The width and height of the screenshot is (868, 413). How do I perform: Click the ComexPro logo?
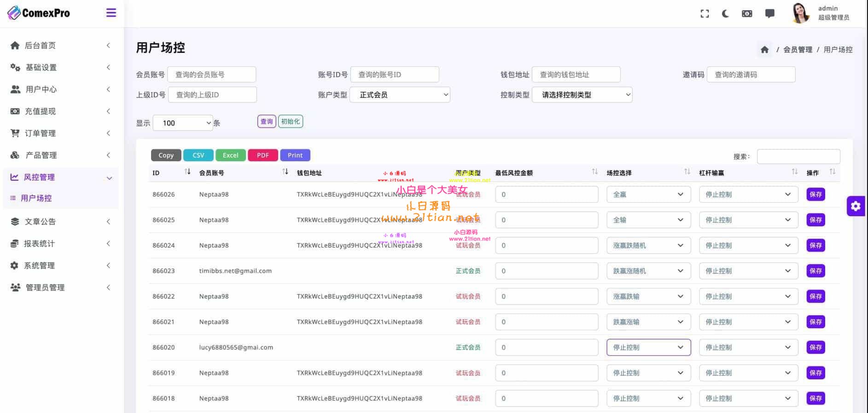coord(39,13)
